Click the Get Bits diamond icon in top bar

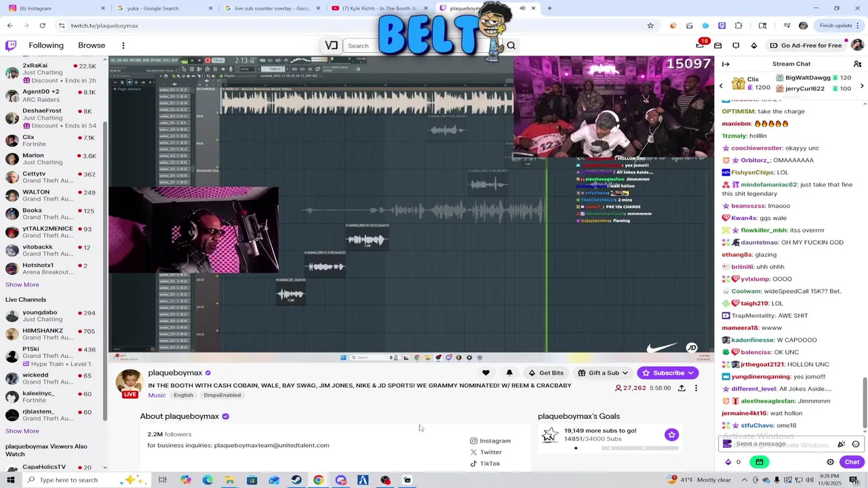pyautogui.click(x=754, y=45)
